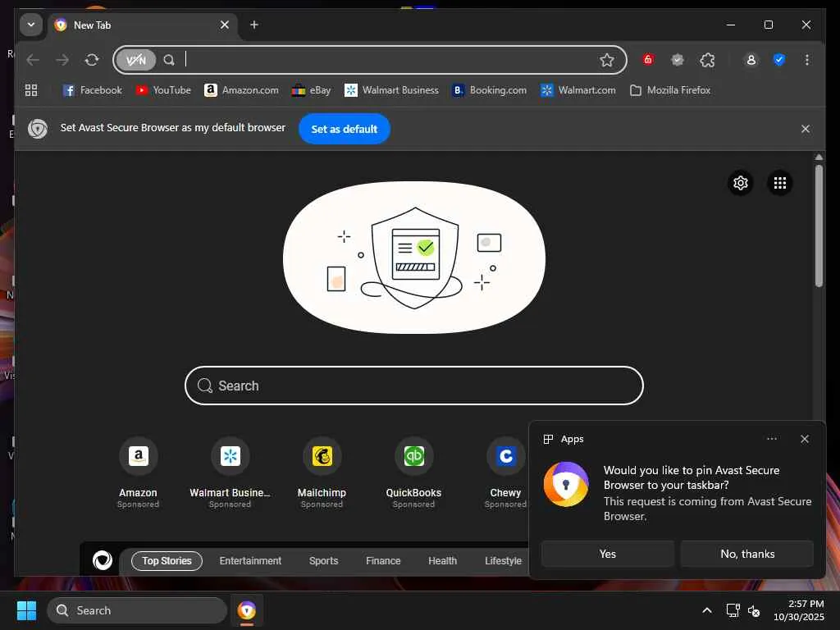This screenshot has height=630, width=840.
Task: Close the New Tab tab
Action: [x=225, y=25]
